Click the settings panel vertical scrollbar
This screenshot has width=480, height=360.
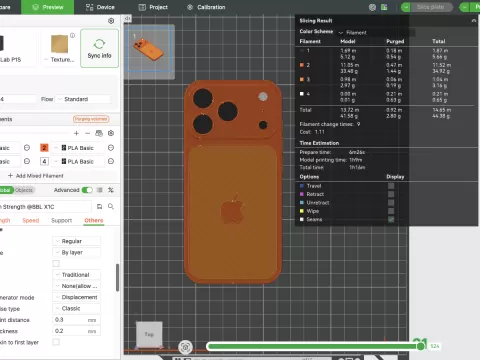tap(117, 278)
